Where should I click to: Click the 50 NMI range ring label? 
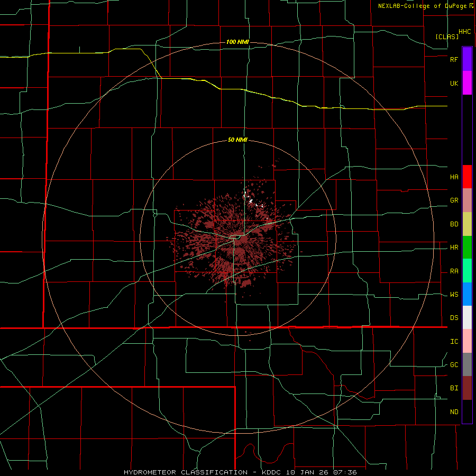(237, 140)
